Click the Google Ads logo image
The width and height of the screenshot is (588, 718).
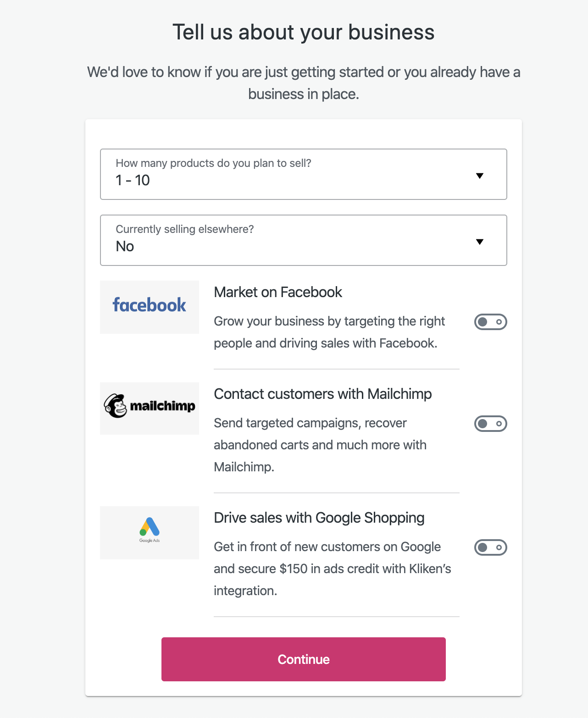pyautogui.click(x=150, y=533)
